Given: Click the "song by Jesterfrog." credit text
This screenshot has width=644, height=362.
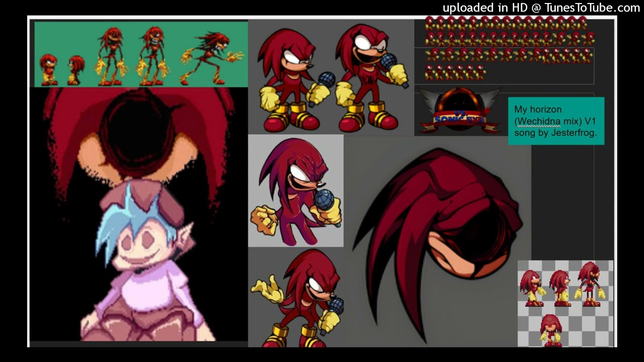Looking at the screenshot, I should coord(555,133).
